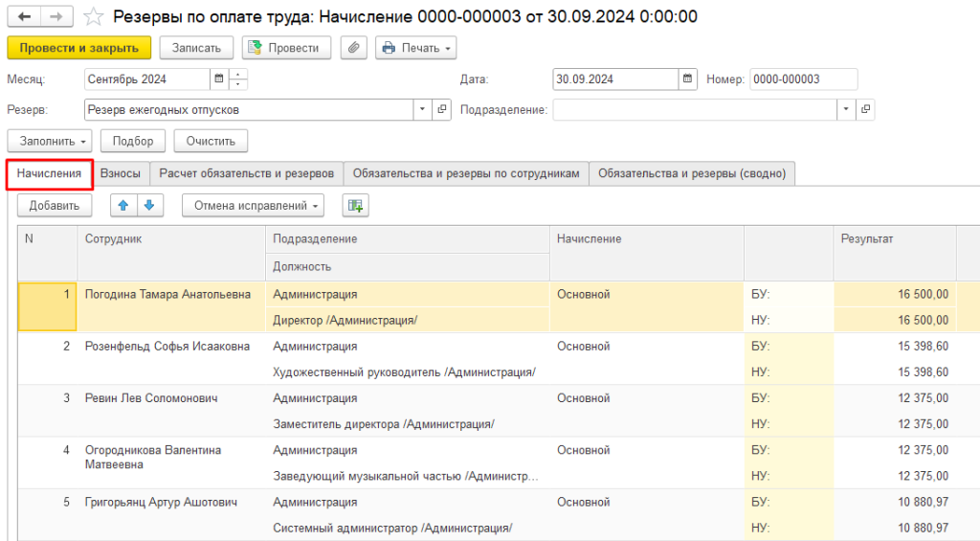This screenshot has width=980, height=541.
Task: Open calendar picker for Дата field
Action: click(687, 79)
